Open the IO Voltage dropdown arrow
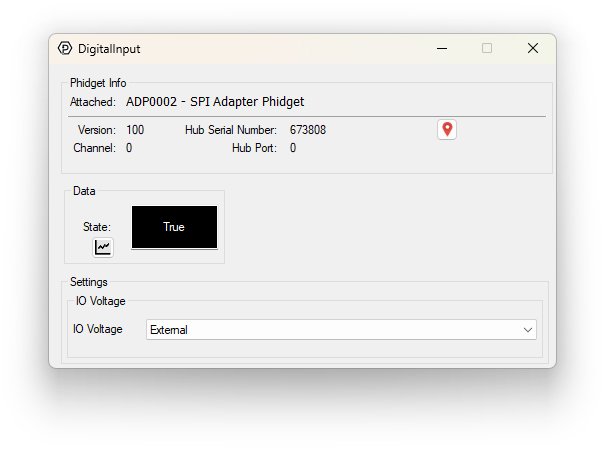Image resolution: width=604 pixels, height=450 pixels. pos(527,330)
